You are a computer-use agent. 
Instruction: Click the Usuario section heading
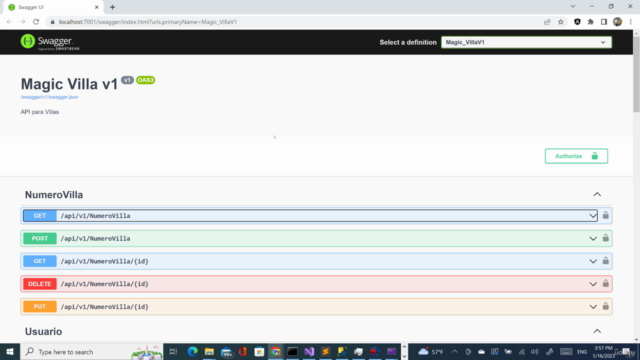43,331
